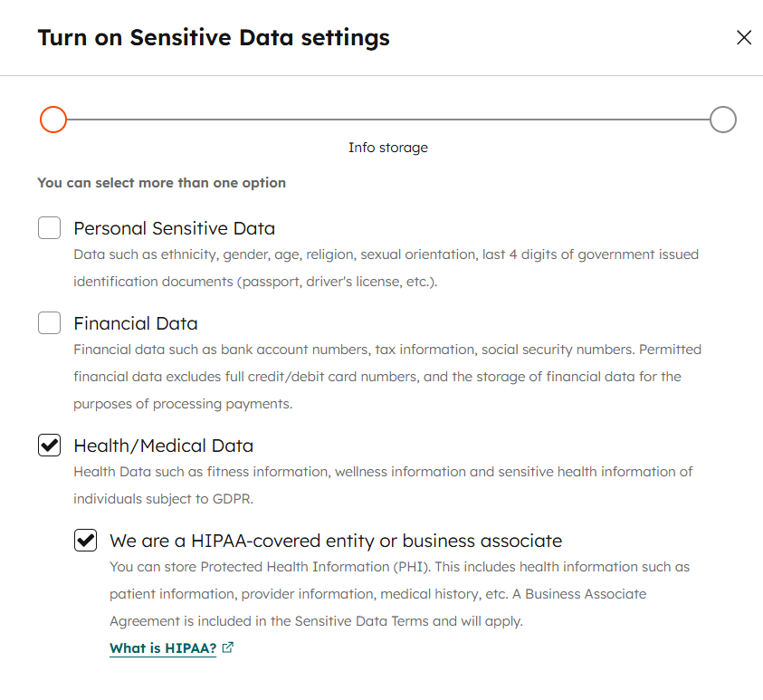This screenshot has width=763, height=700.
Task: Click the Personal Sensitive Data label text
Action: pos(174,228)
